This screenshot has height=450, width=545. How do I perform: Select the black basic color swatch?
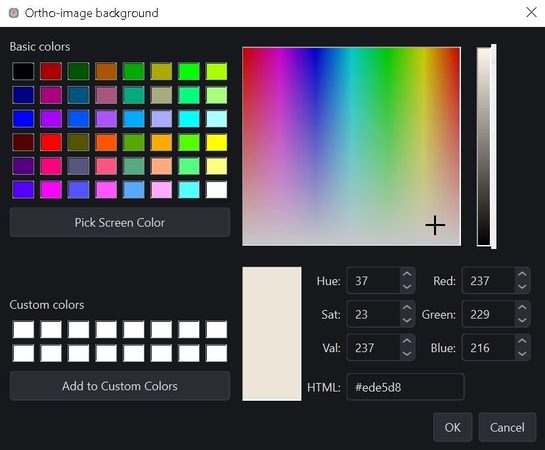(x=23, y=71)
